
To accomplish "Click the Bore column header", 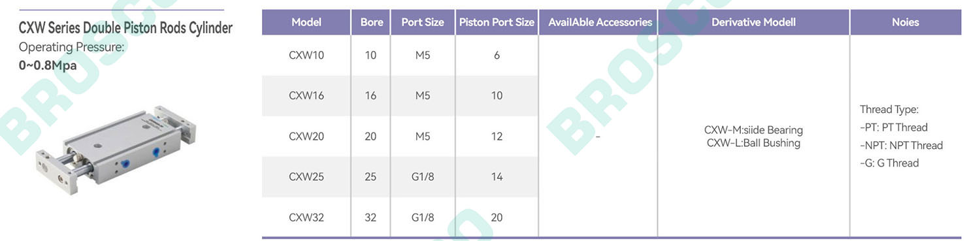I will point(371,22).
